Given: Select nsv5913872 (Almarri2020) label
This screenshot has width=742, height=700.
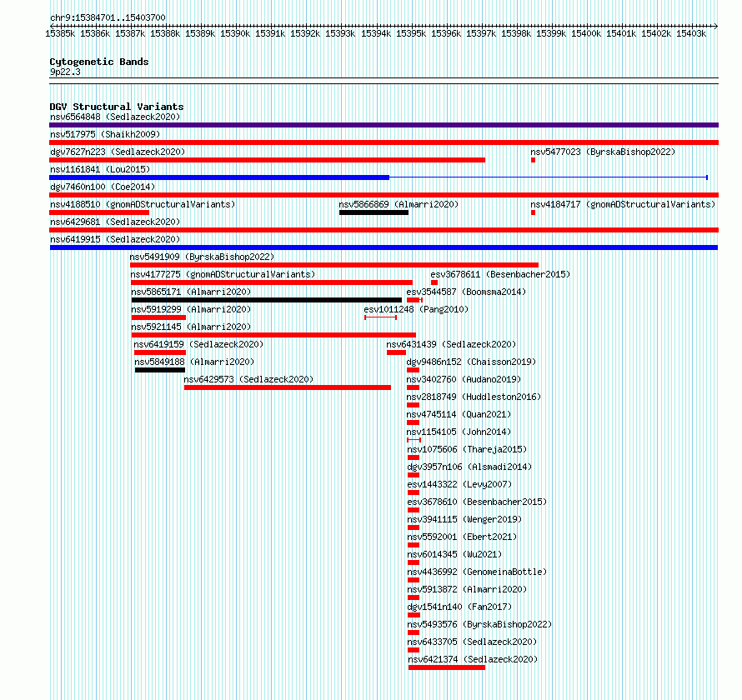Looking at the screenshot, I should [467, 589].
